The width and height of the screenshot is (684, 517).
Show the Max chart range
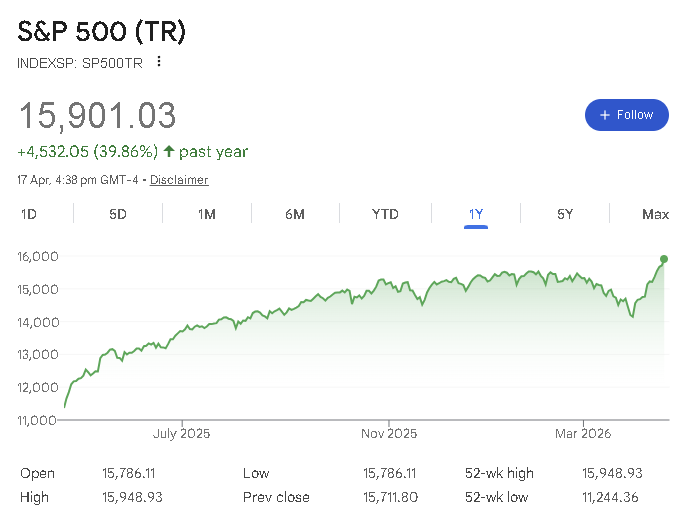(x=655, y=214)
